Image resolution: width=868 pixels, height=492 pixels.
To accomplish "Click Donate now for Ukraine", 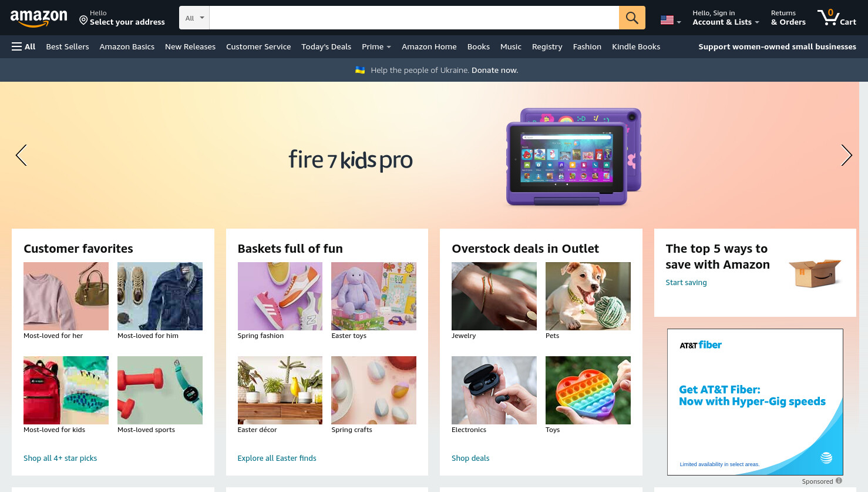I will coord(494,70).
